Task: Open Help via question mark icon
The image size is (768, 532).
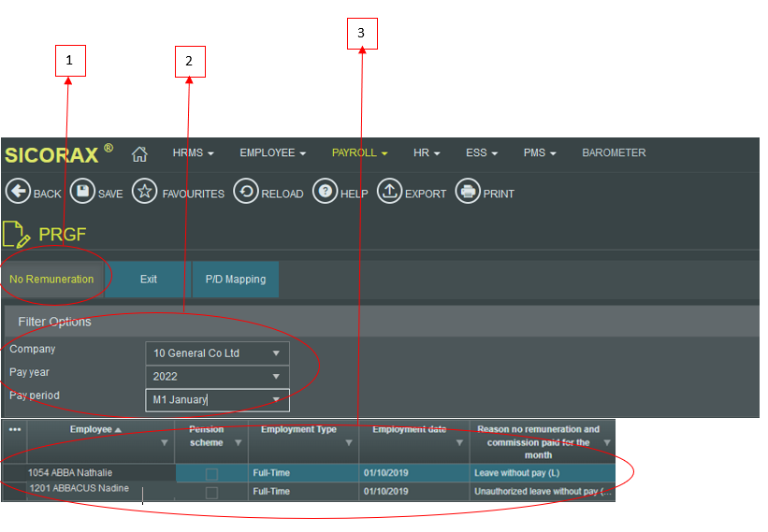Action: (x=325, y=192)
